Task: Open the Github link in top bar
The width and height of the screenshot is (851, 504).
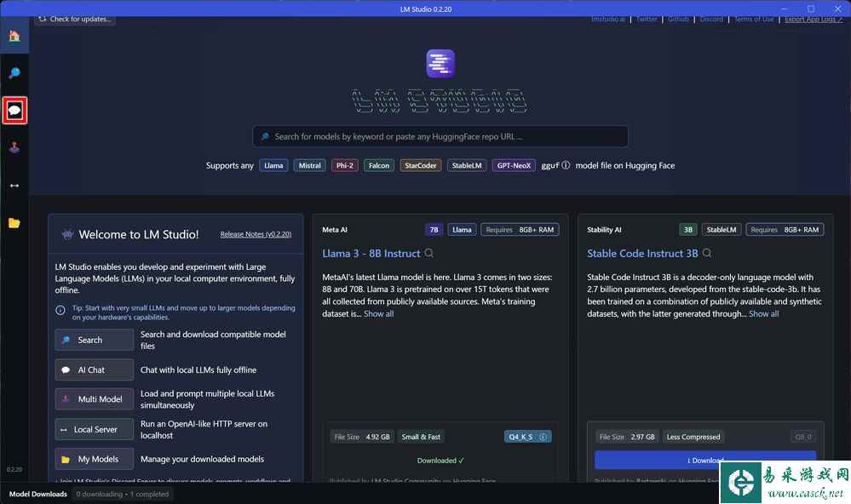Action: point(678,19)
